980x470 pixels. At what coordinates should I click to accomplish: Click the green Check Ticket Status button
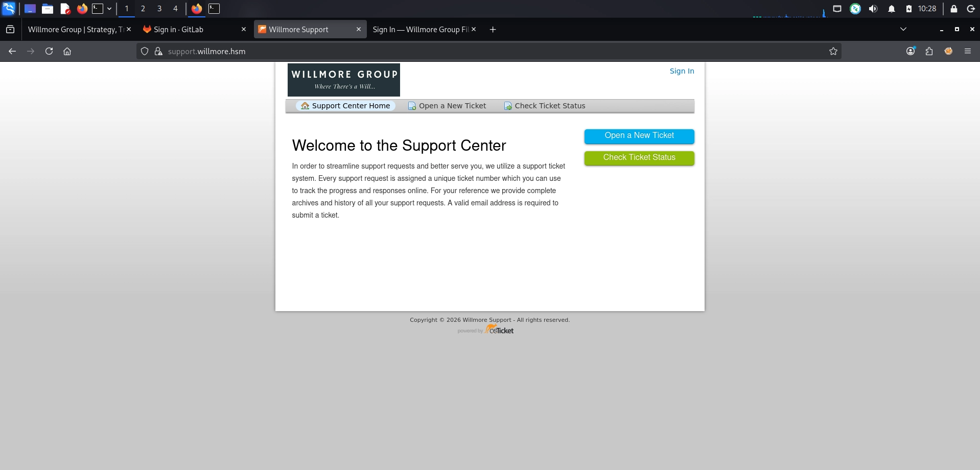639,158
